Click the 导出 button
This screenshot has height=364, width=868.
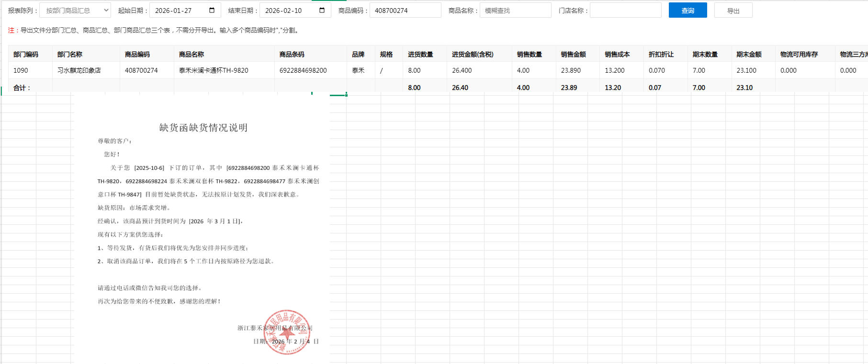(733, 11)
